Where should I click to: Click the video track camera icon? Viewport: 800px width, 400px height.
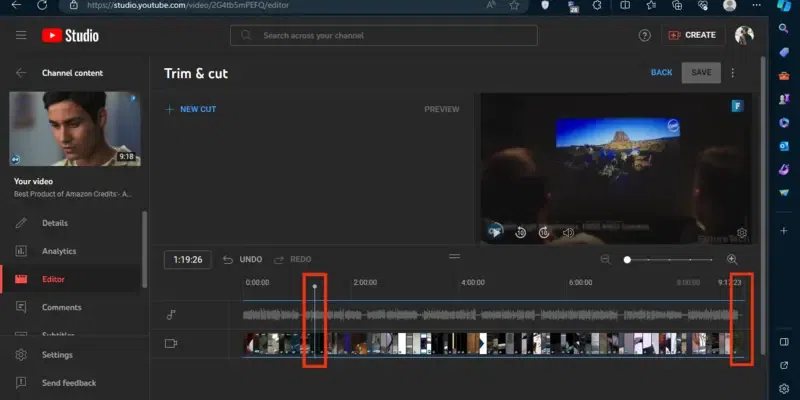point(171,343)
